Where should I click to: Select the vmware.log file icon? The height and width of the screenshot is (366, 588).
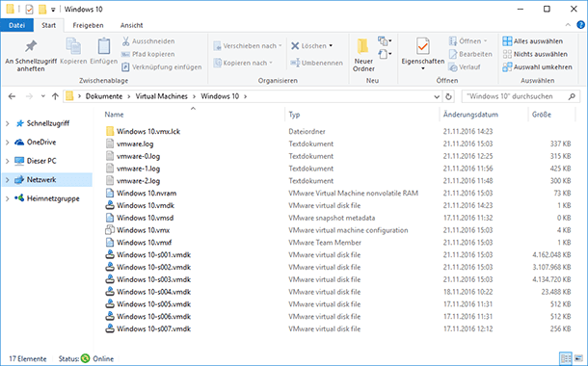(110, 144)
